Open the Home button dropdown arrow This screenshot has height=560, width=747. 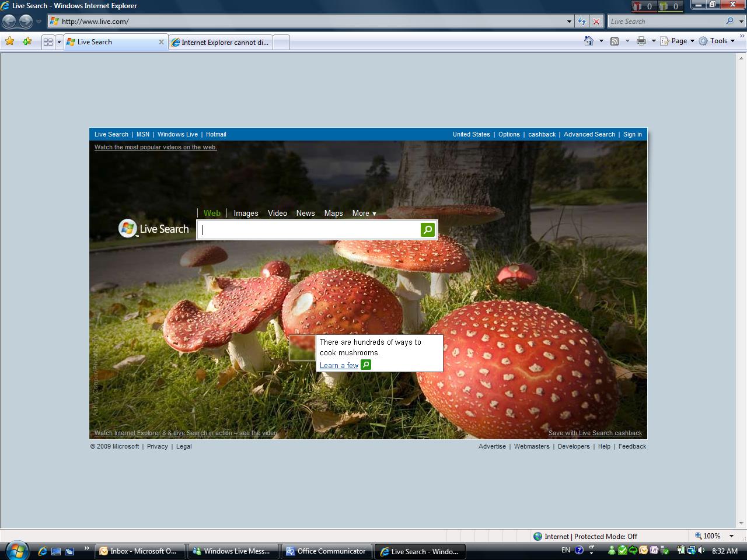pyautogui.click(x=601, y=41)
